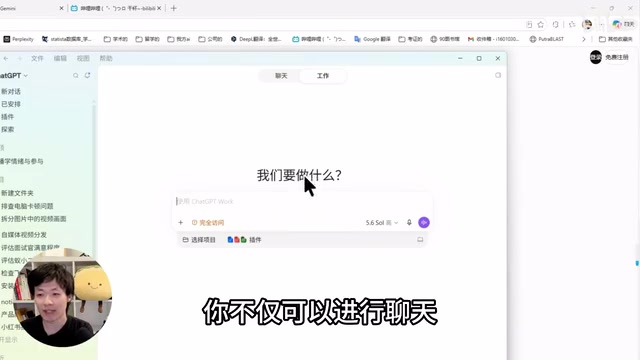This screenshot has width=640, height=360.
Task: Click the 免费注册 button on the page
Action: pyautogui.click(x=617, y=58)
